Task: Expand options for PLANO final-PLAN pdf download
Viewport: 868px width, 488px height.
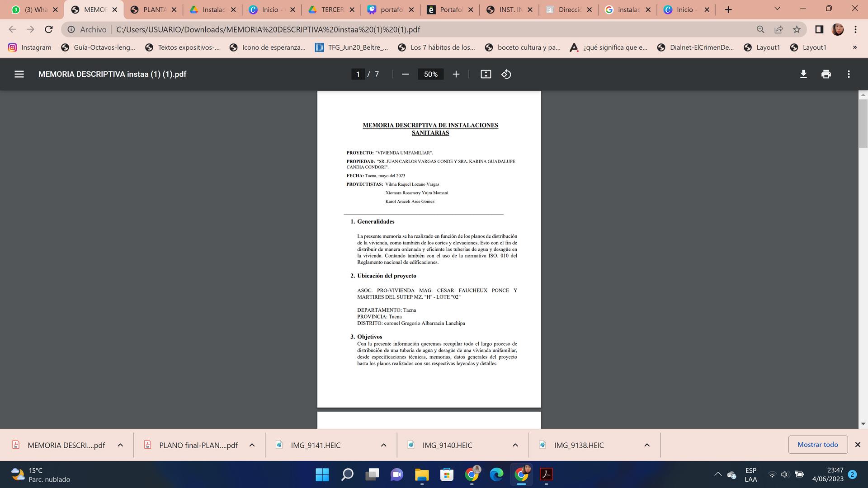Action: click(252, 445)
